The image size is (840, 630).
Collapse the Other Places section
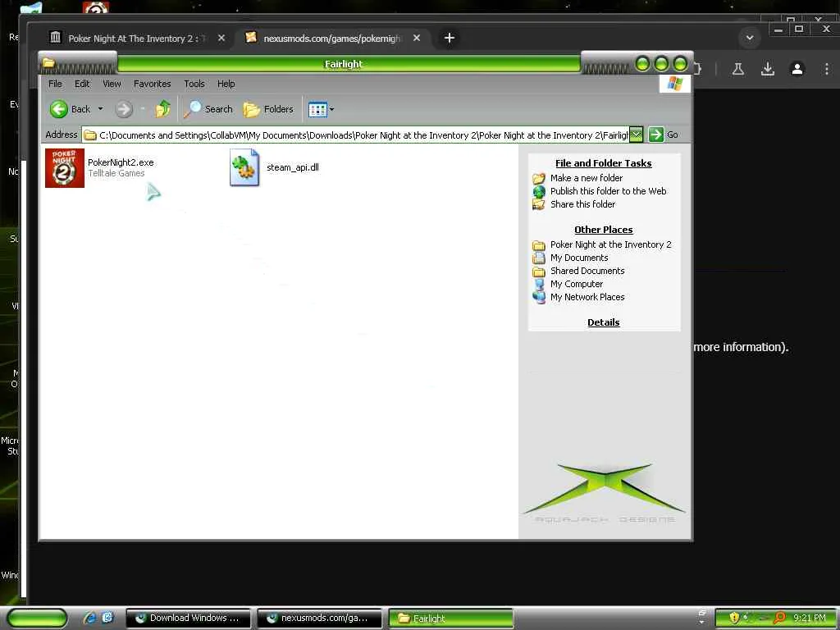tap(603, 230)
